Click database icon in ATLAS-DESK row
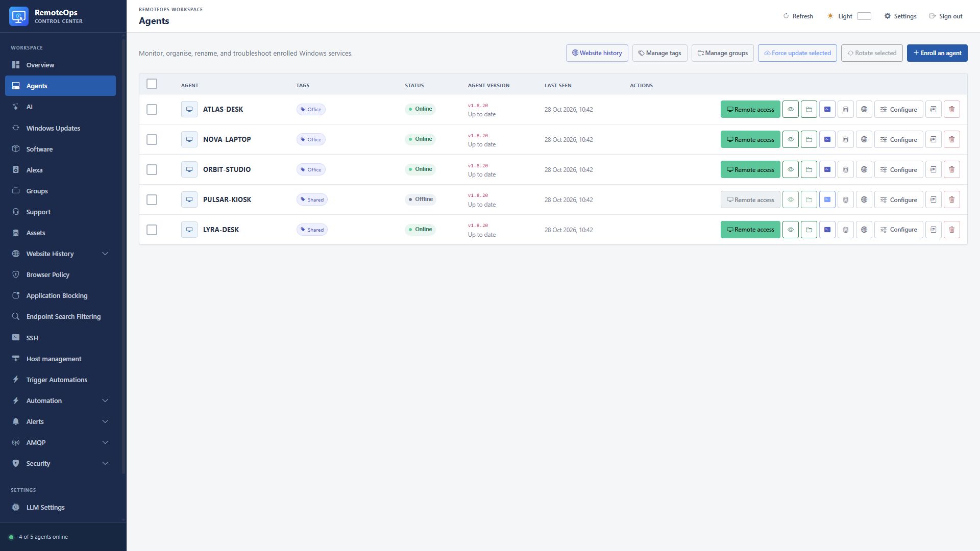Viewport: 980px width, 551px height. pos(846,109)
